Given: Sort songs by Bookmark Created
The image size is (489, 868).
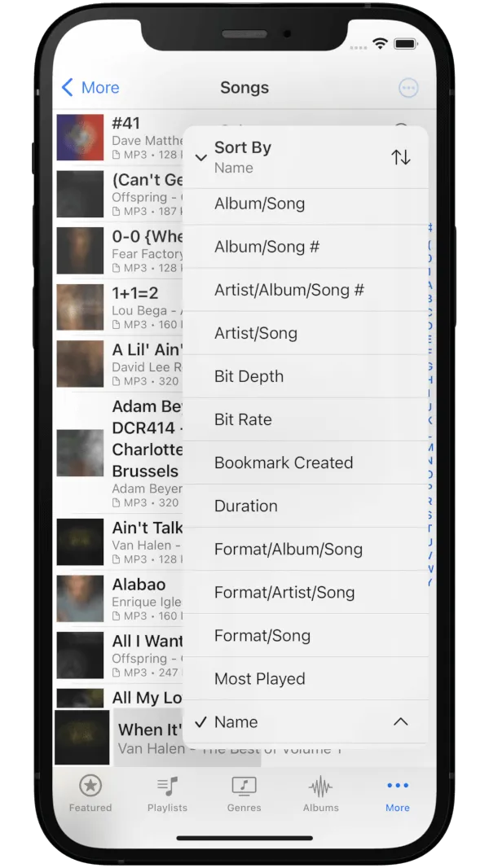Looking at the screenshot, I should [305, 462].
